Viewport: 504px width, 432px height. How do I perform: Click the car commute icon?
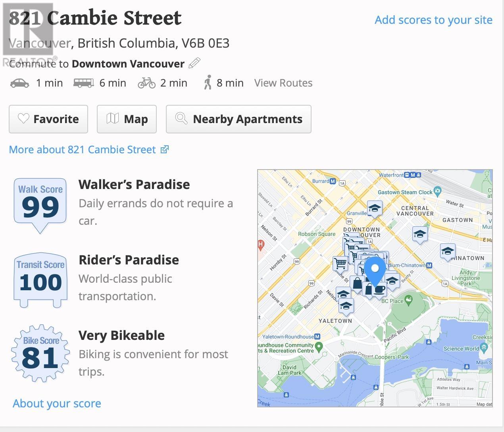(19, 83)
